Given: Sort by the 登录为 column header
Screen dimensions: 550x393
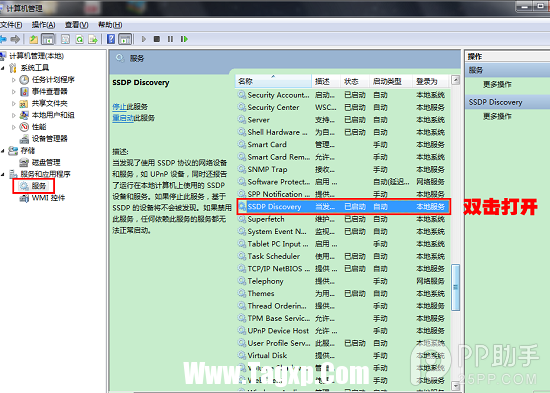Looking at the screenshot, I should click(431, 81).
